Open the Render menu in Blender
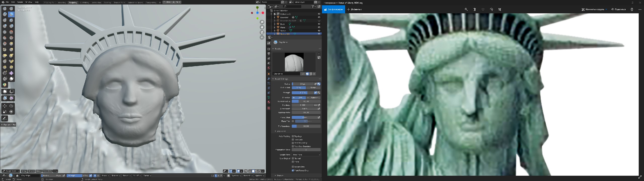 click(x=20, y=2)
